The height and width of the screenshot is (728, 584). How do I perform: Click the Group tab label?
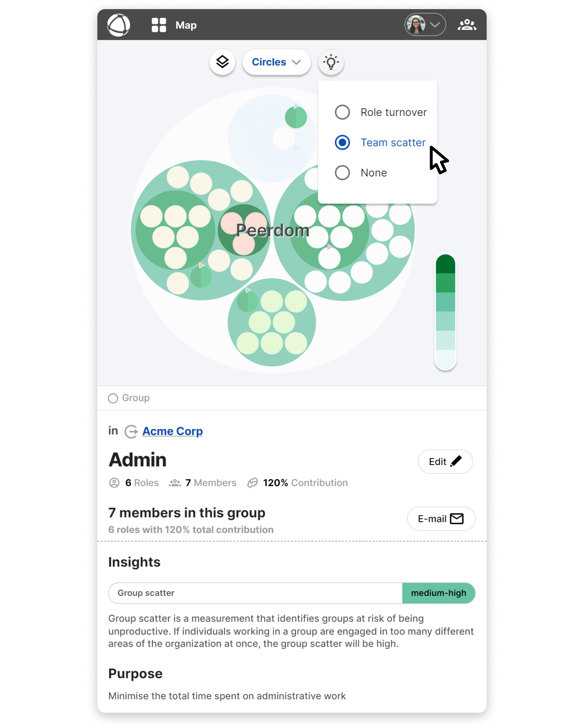[135, 398]
